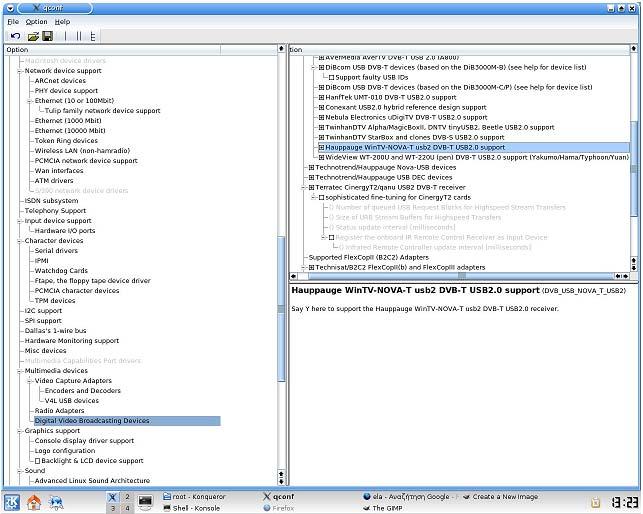This screenshot has width=643, height=514.
Task: Switch to virtual desktop 4 in pager
Action: 127,508
